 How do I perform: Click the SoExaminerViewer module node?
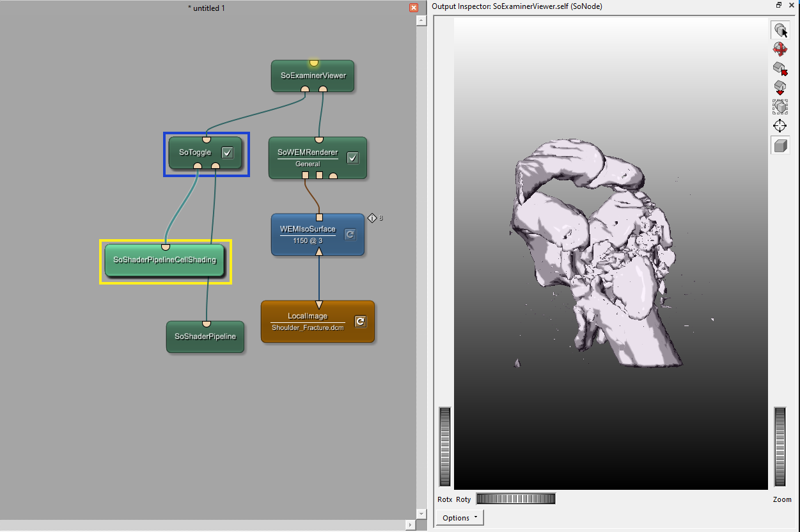pyautogui.click(x=313, y=75)
